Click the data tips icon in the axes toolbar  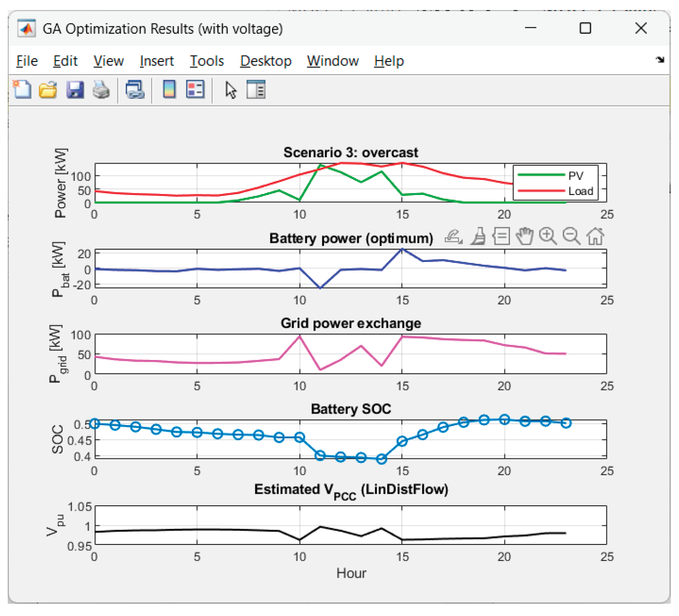(501, 236)
